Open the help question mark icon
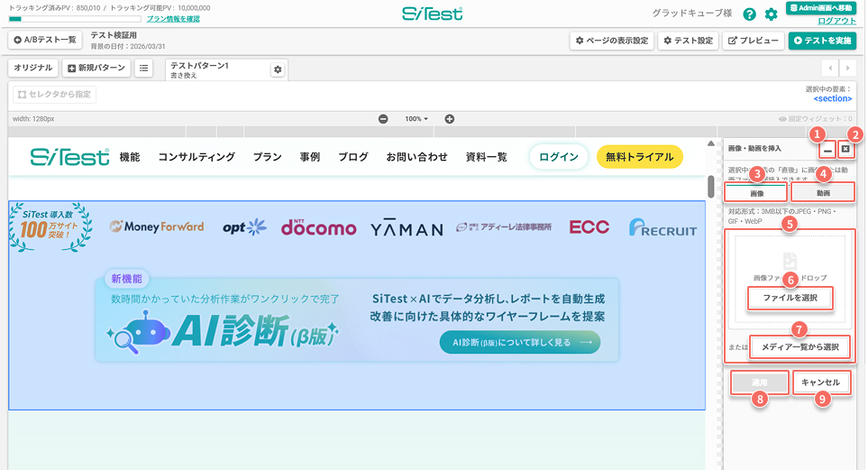 tap(749, 14)
